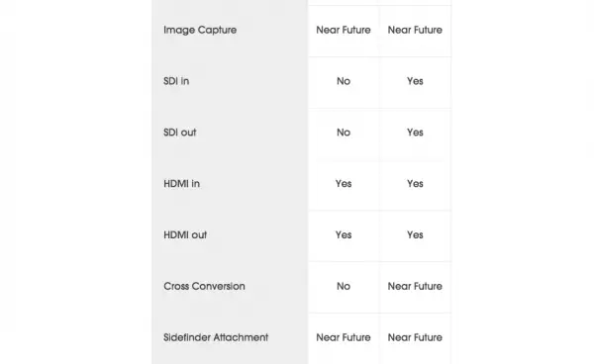Click second-column Yes for HDMI out

[x=415, y=235]
